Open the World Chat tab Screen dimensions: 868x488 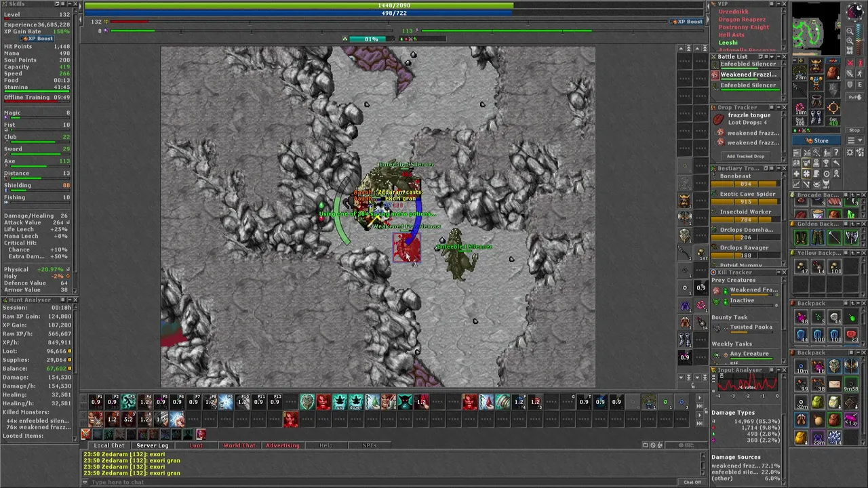point(239,445)
